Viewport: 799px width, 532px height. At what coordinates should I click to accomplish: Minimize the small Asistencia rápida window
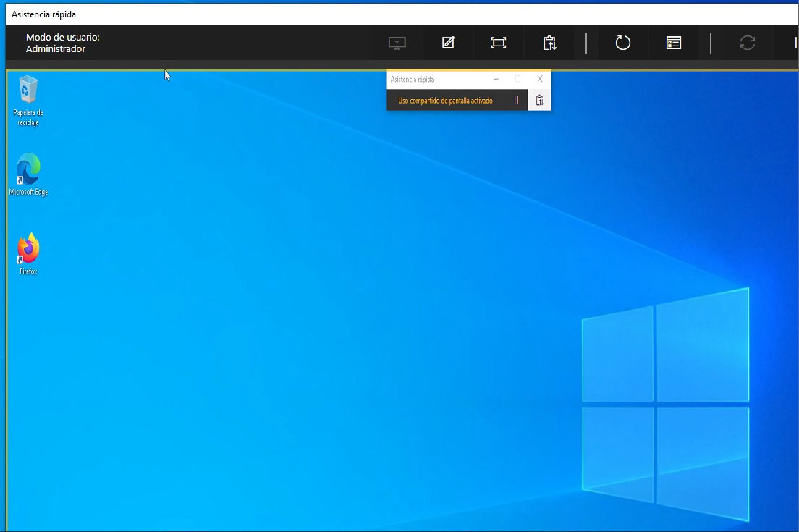496,79
